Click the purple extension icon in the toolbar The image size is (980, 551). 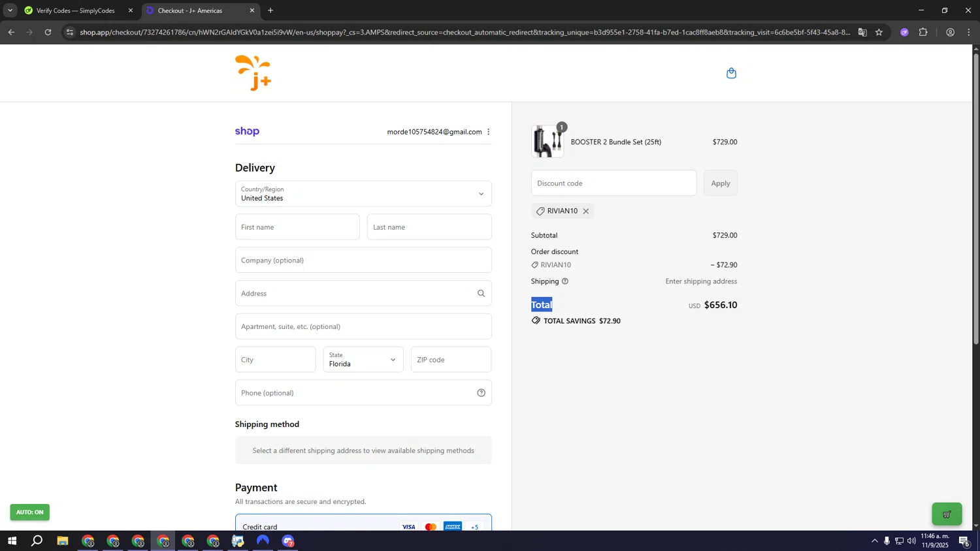(x=904, y=32)
